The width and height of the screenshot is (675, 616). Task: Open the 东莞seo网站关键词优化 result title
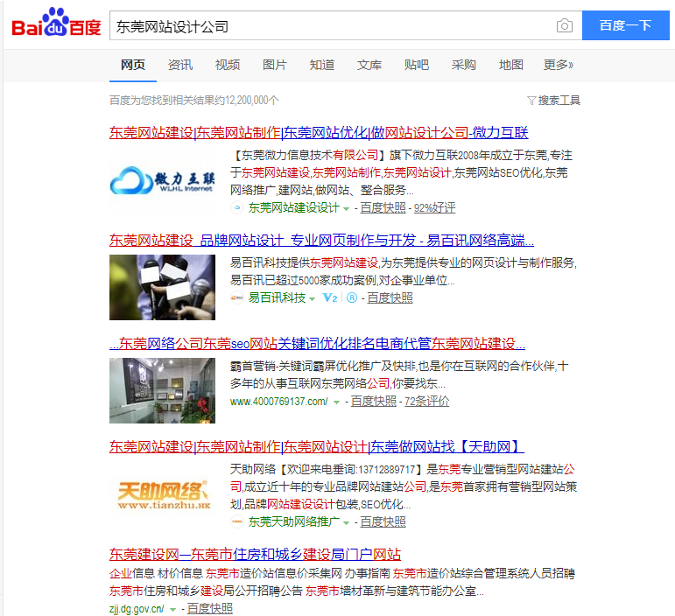click(317, 343)
